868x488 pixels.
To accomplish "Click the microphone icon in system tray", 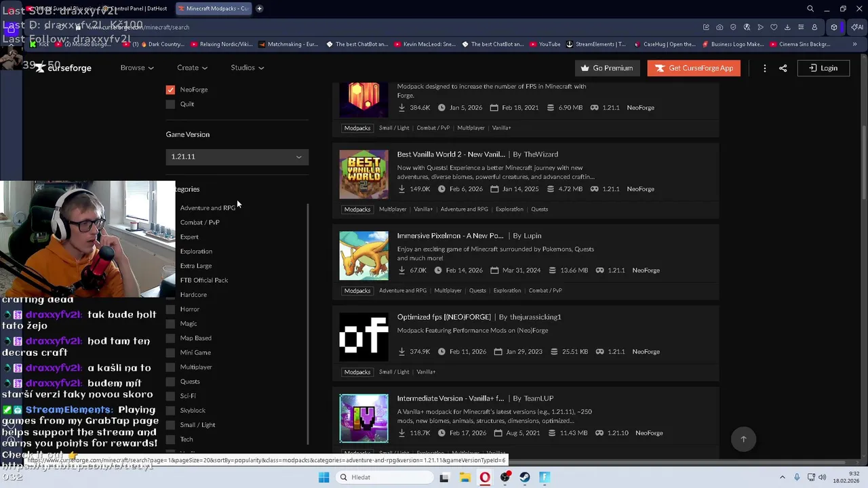I will pos(797,477).
